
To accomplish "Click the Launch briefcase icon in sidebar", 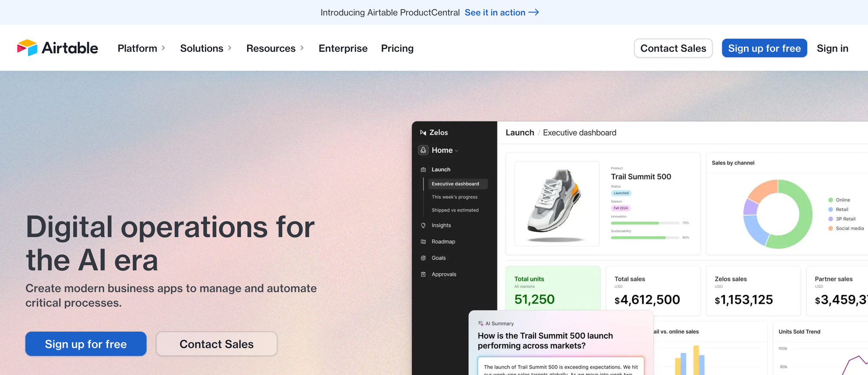I will click(x=423, y=170).
